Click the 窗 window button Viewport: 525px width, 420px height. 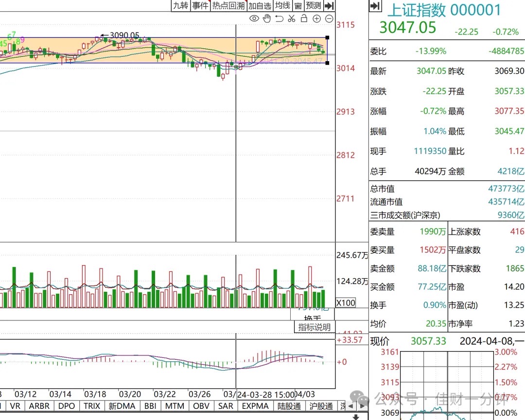298,6
